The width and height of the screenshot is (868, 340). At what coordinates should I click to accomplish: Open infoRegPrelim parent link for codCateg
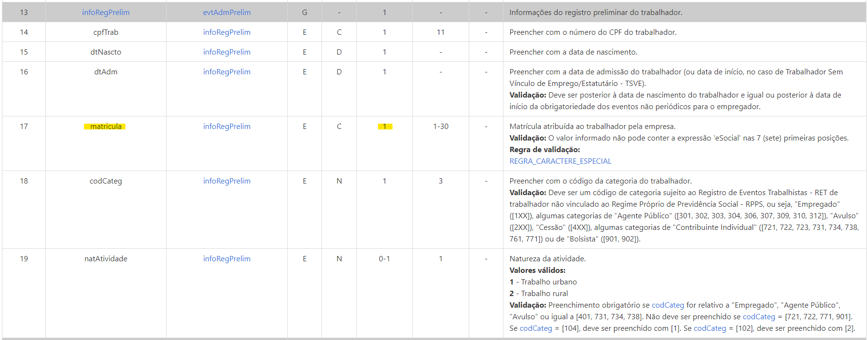tap(227, 181)
